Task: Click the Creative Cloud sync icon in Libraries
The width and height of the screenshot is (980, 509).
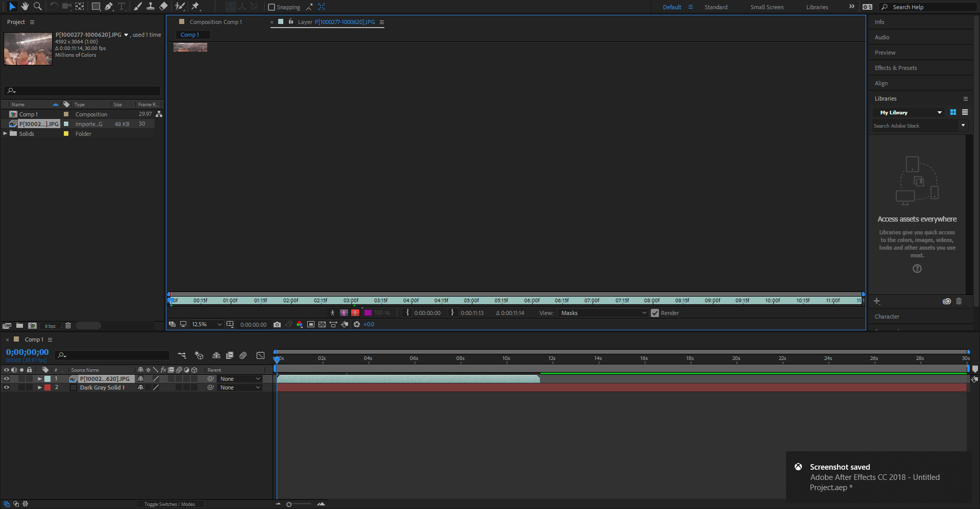Action: coord(947,302)
